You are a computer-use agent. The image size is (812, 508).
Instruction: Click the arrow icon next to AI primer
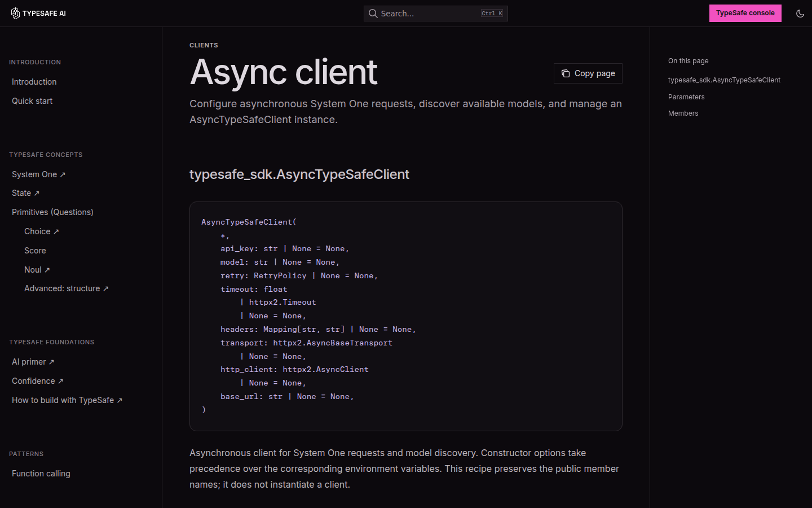(51, 362)
